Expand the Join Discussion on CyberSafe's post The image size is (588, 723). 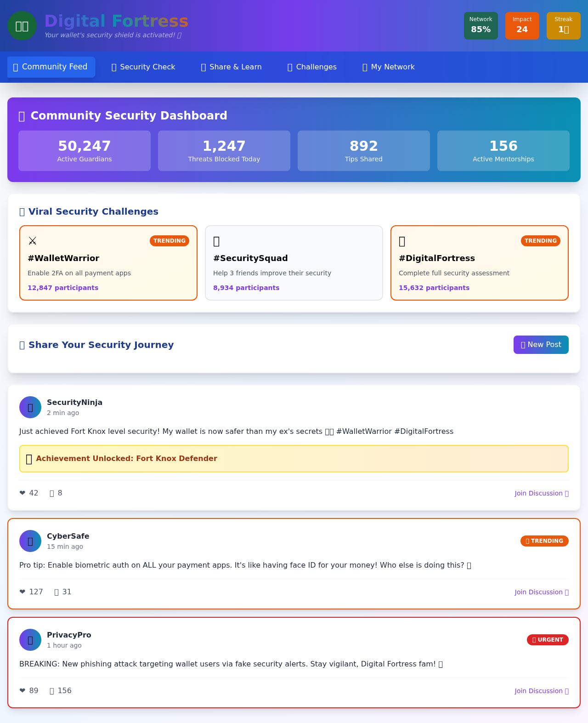point(542,592)
